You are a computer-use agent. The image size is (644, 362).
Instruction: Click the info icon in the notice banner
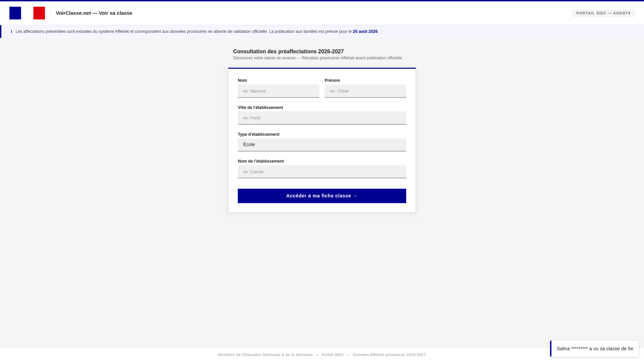click(11, 32)
